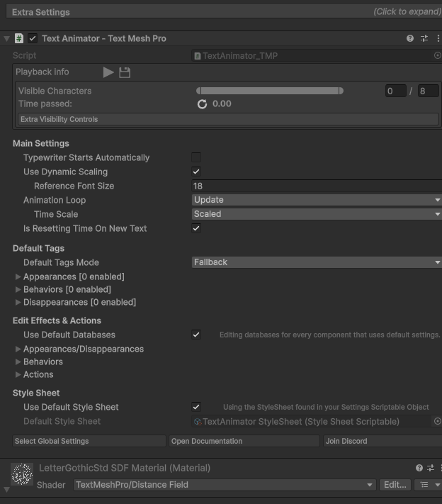Open the Time Scale dropdown

pyautogui.click(x=317, y=214)
